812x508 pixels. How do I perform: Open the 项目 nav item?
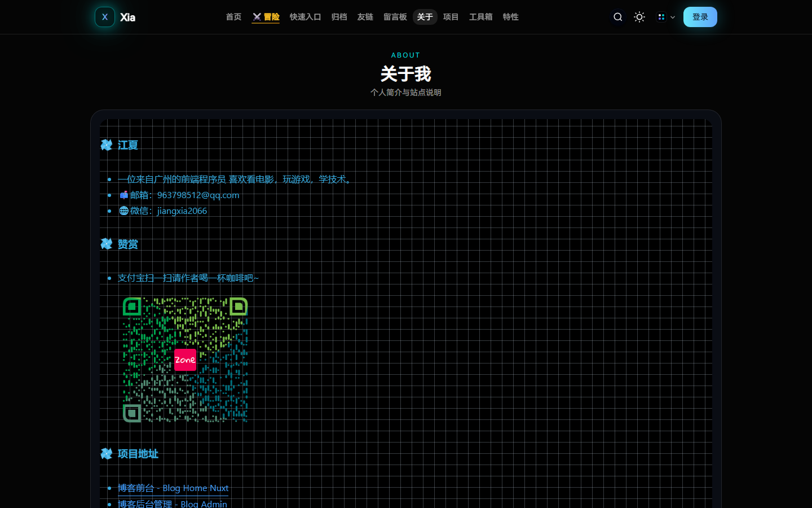(451, 17)
